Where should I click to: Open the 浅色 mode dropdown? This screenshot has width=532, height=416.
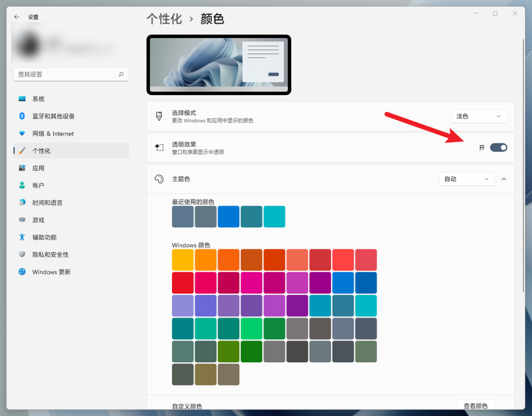[478, 116]
